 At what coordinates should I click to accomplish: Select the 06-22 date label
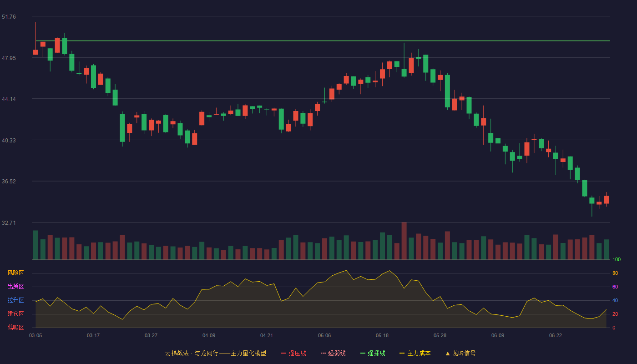(x=556, y=335)
